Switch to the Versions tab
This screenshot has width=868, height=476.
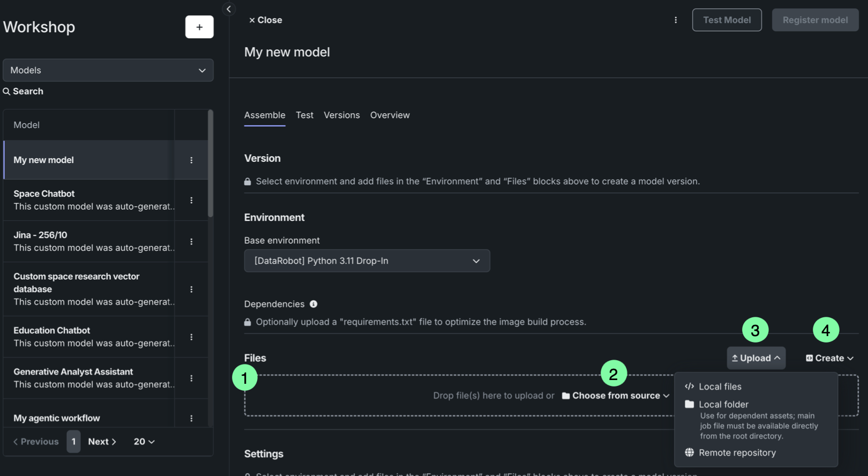[341, 115]
